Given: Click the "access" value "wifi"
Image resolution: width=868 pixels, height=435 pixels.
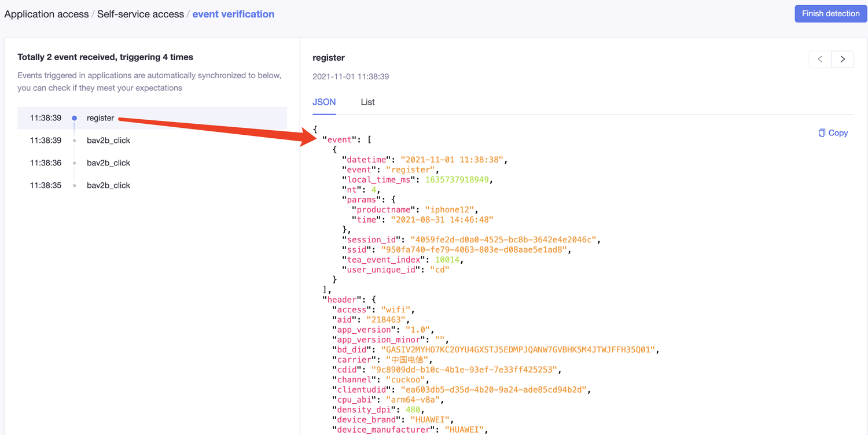Looking at the screenshot, I should pos(396,310).
